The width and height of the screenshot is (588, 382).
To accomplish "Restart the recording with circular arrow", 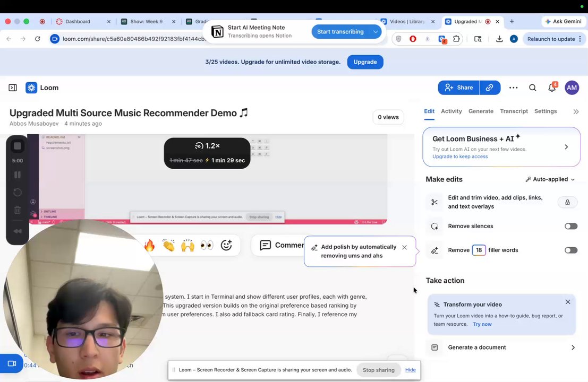I will (x=17, y=193).
